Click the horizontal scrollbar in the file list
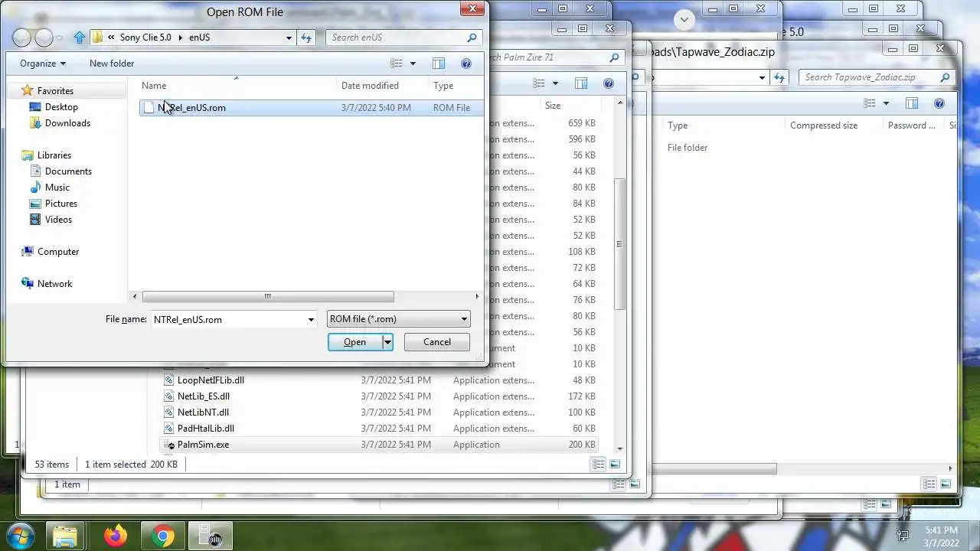 268,297
